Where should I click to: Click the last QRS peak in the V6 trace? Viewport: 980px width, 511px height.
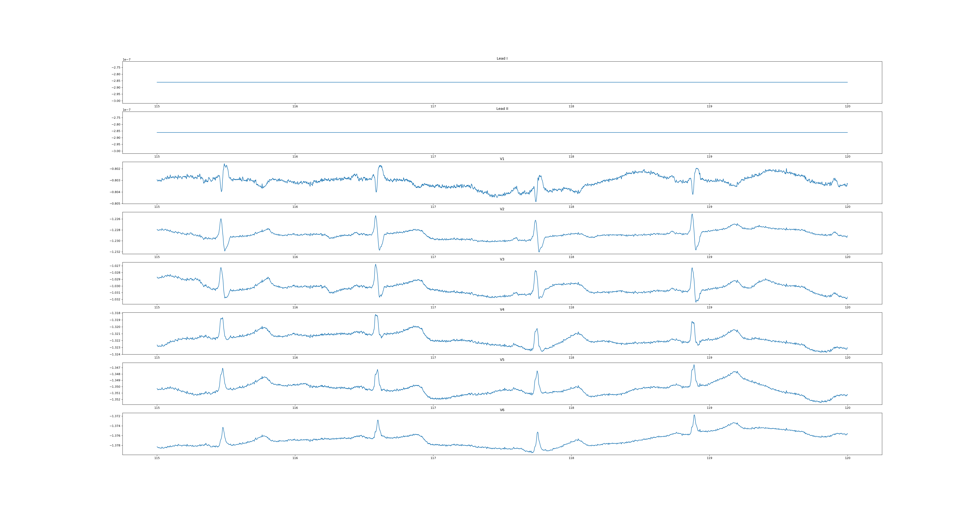coord(694,415)
